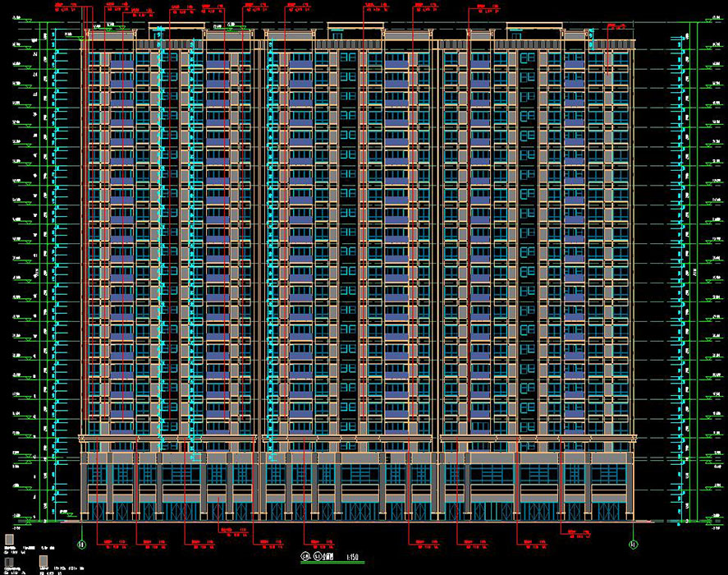Select the left green axis bubble marker
This screenshot has height=575, width=728.
[x=82, y=545]
